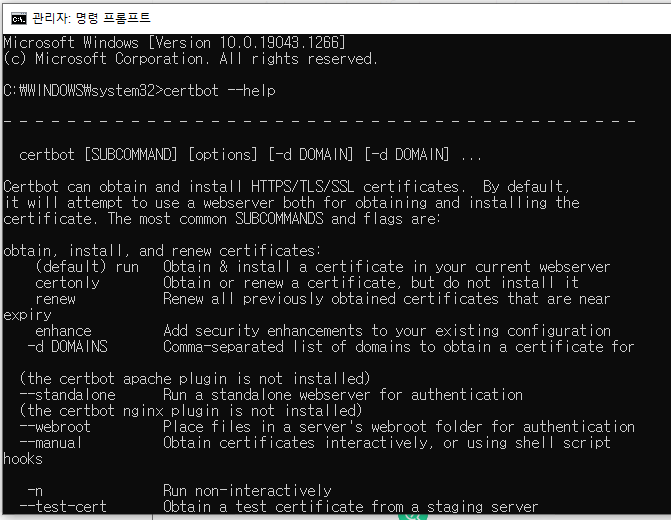Click 'Obtain a test certificate from a staging server'
The height and width of the screenshot is (520, 671).
point(350,507)
